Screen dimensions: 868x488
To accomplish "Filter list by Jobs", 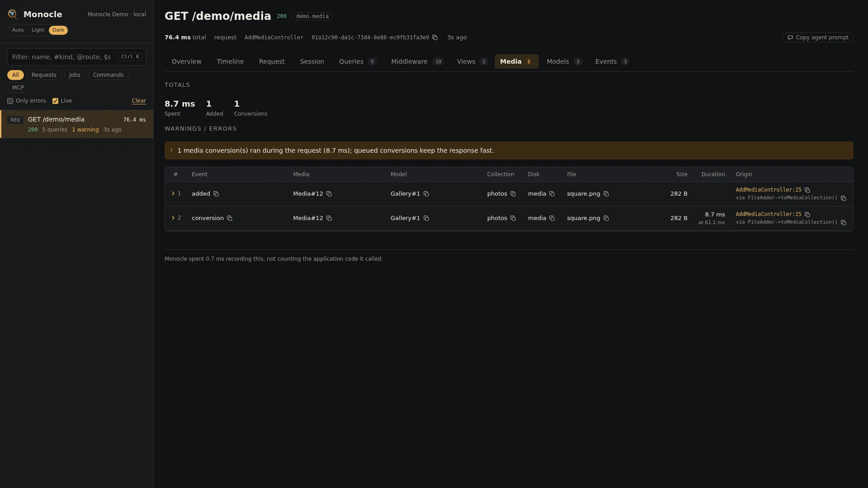I will pyautogui.click(x=75, y=75).
